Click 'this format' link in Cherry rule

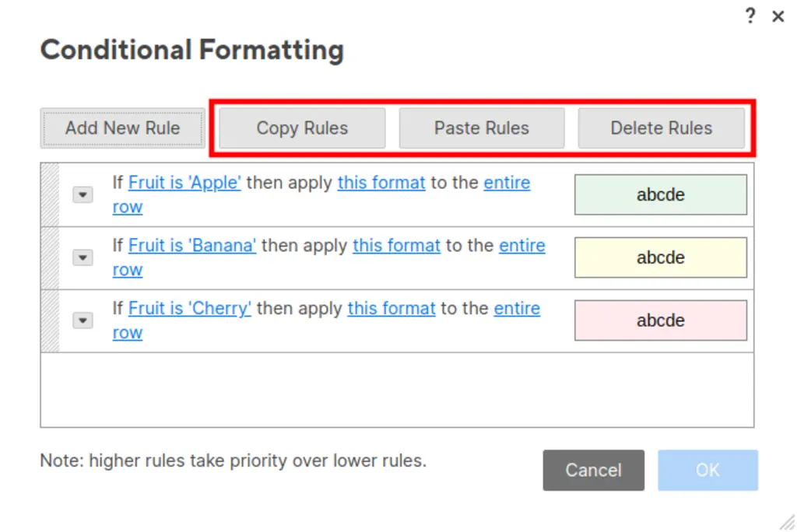391,309
